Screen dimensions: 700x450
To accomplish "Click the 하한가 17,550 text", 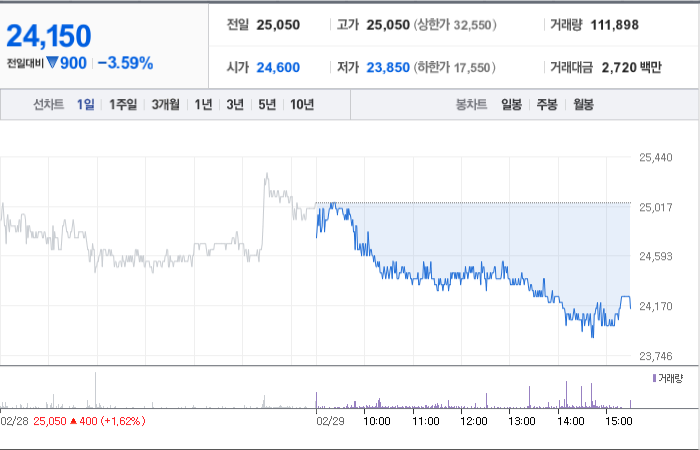I will 454,67.
